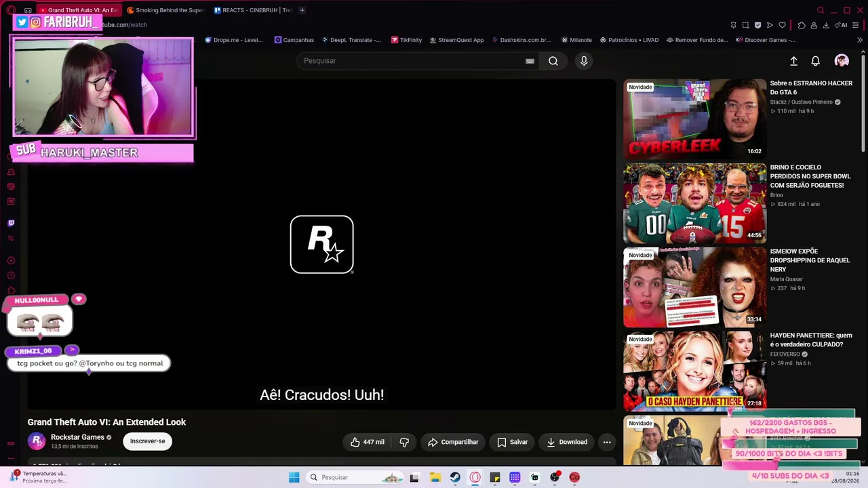
Task: Switch to the Smoking Behind the Super tab
Action: 165,10
